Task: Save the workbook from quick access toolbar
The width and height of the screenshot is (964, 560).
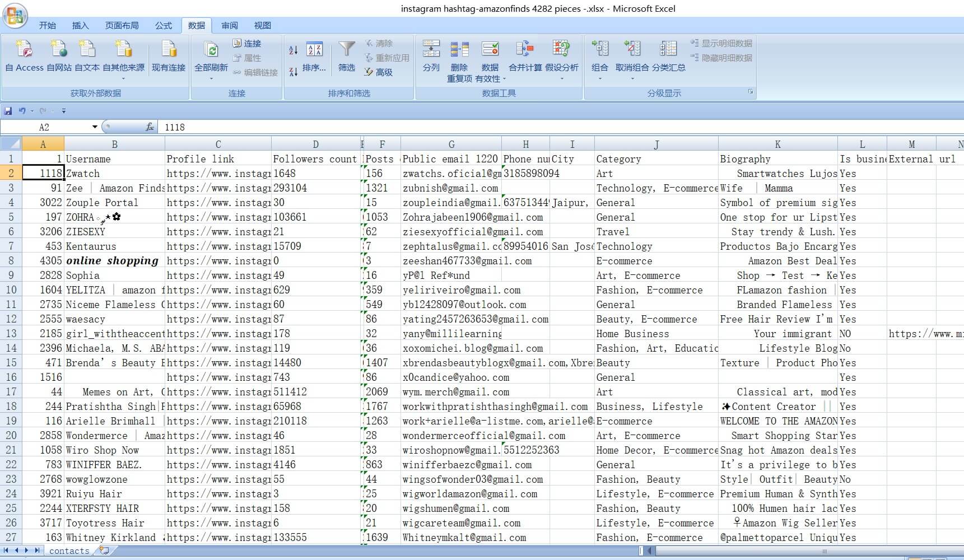Action: pos(8,111)
